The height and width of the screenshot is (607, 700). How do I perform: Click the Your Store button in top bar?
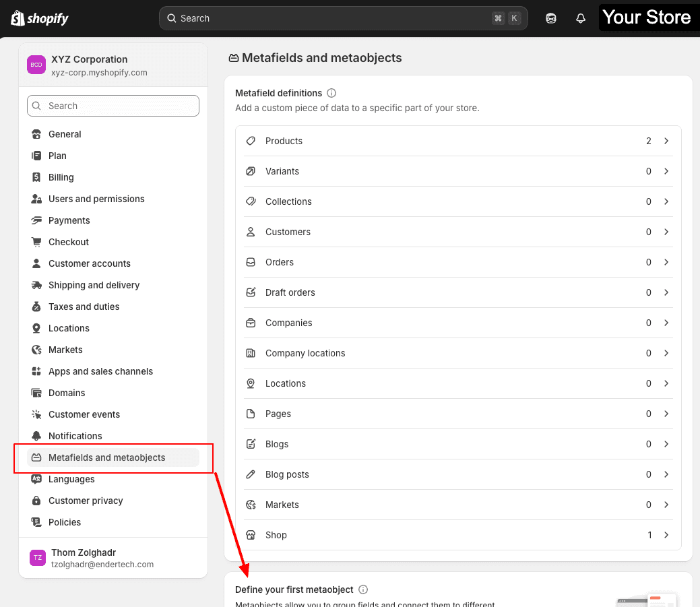[x=648, y=18]
